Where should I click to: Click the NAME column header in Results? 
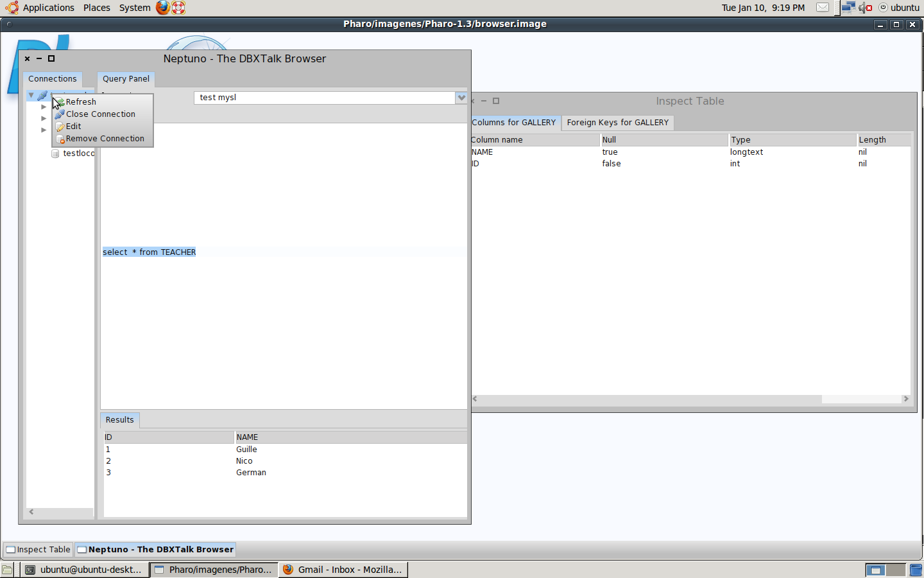pos(350,437)
